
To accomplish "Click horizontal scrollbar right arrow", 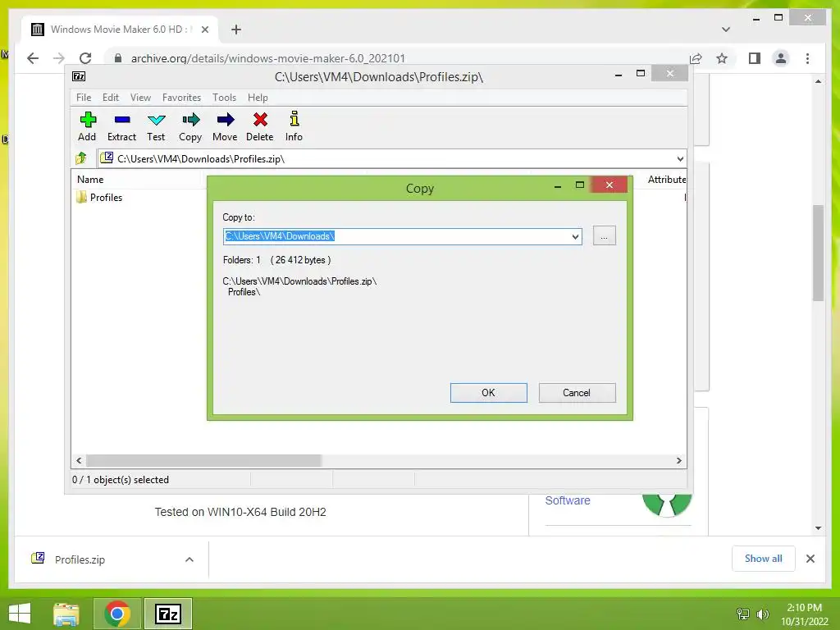I will [x=678, y=461].
